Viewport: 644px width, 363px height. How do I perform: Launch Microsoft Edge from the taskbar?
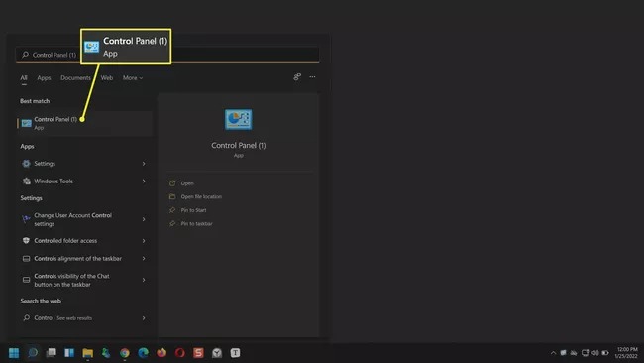143,353
